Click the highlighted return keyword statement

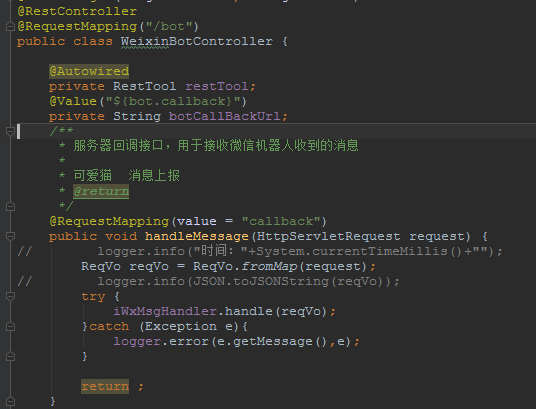coord(105,386)
